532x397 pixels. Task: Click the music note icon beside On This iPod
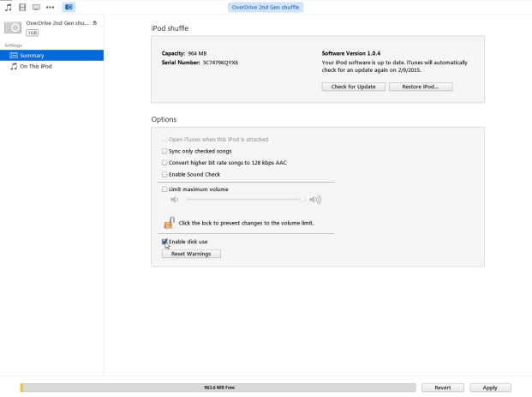tap(14, 66)
